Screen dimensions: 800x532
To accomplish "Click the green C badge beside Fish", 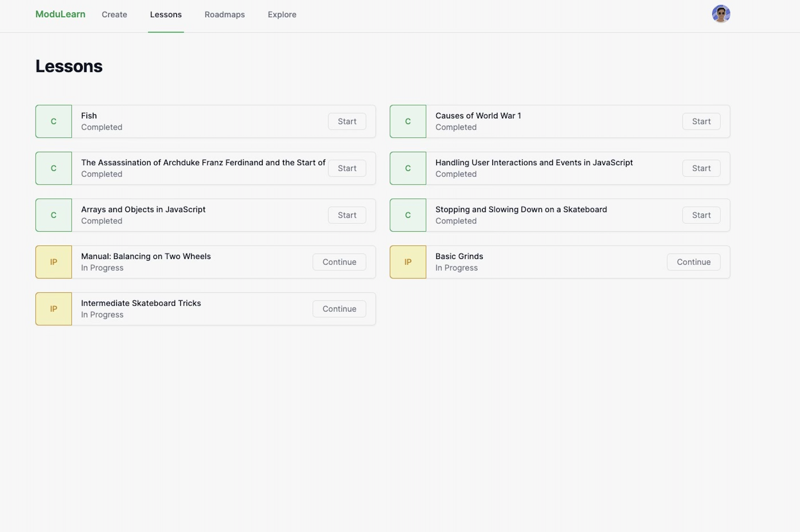I will [x=53, y=121].
